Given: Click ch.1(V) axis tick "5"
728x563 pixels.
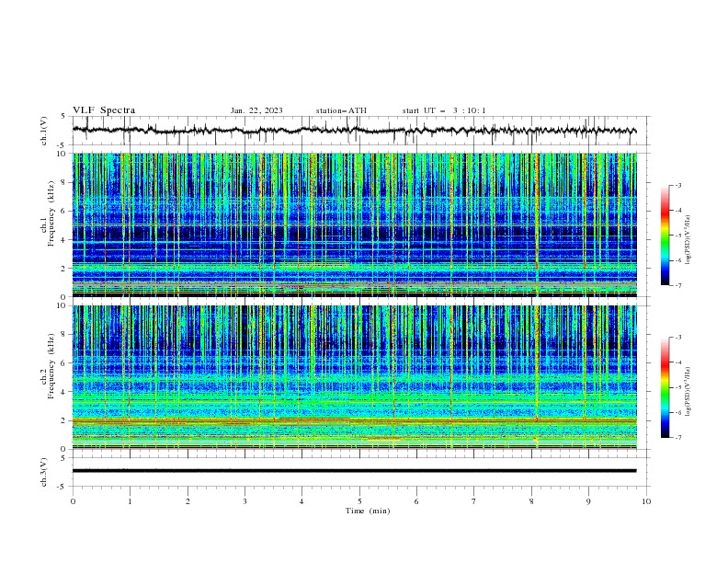Looking at the screenshot, I should click(x=63, y=116).
